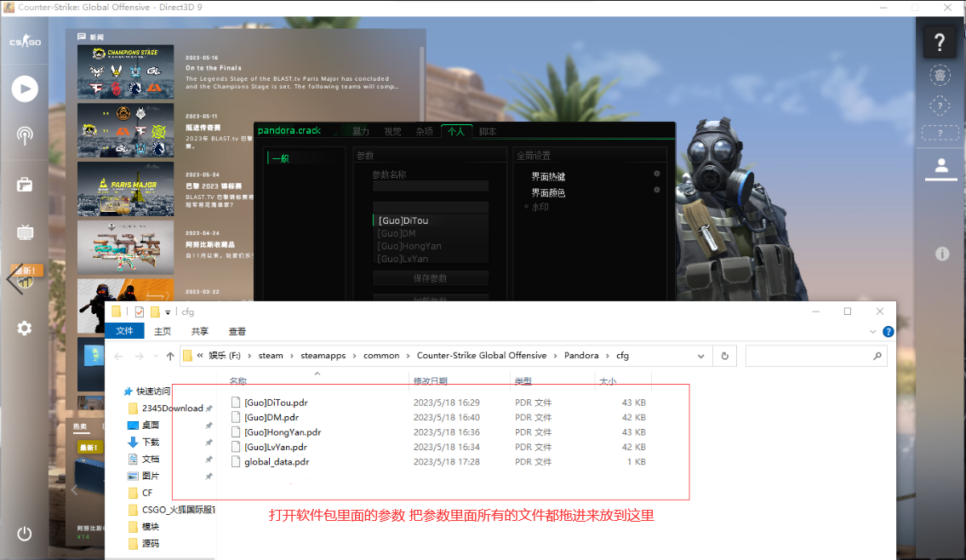The height and width of the screenshot is (560, 966).
Task: Click the Explorer search box
Action: tap(816, 356)
